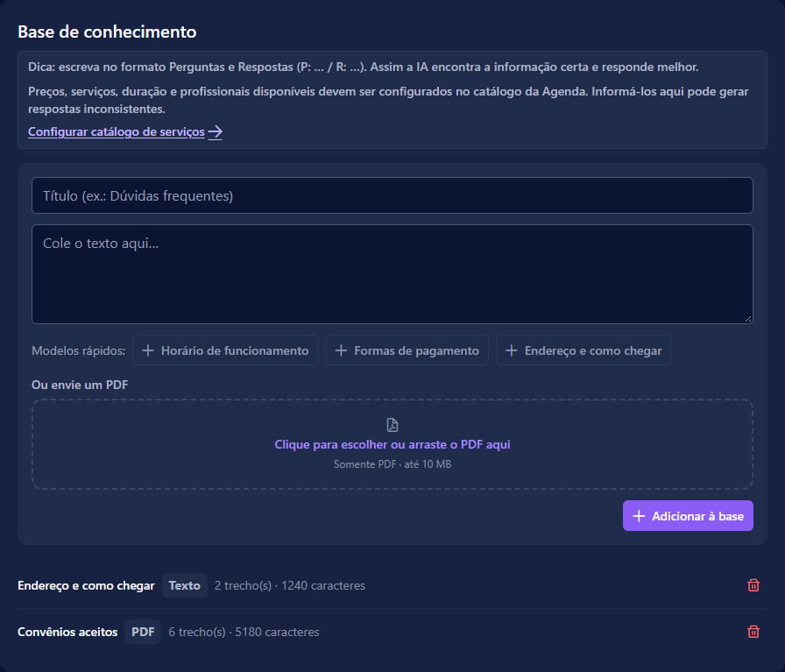
Task: Click plus icon on Formas de pagamento
Action: tap(341, 350)
